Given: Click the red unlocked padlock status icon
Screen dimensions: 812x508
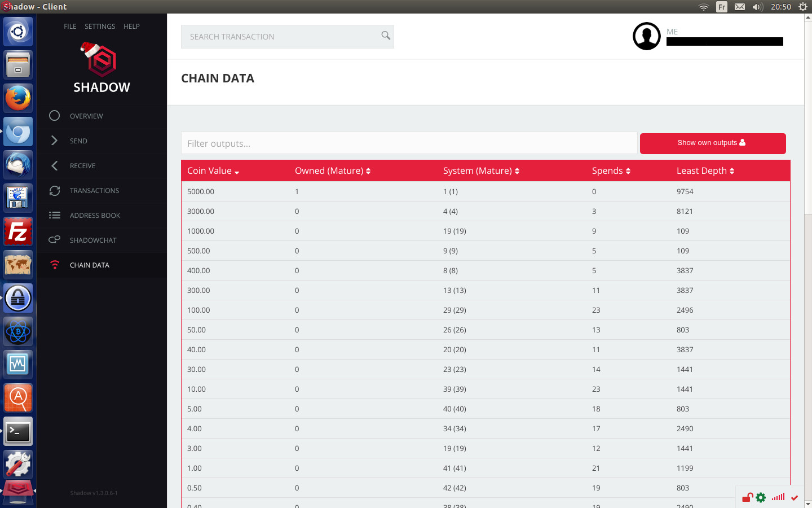Looking at the screenshot, I should pyautogui.click(x=747, y=497).
